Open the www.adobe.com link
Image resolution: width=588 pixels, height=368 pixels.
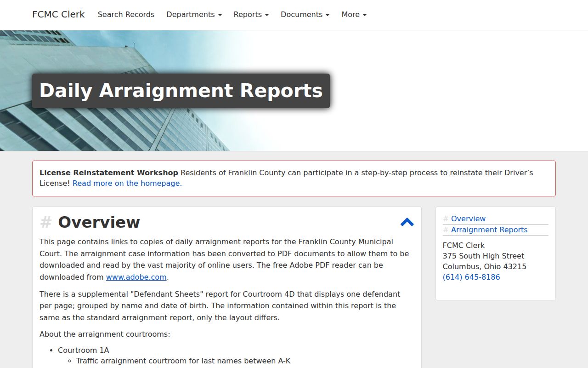[x=136, y=277]
